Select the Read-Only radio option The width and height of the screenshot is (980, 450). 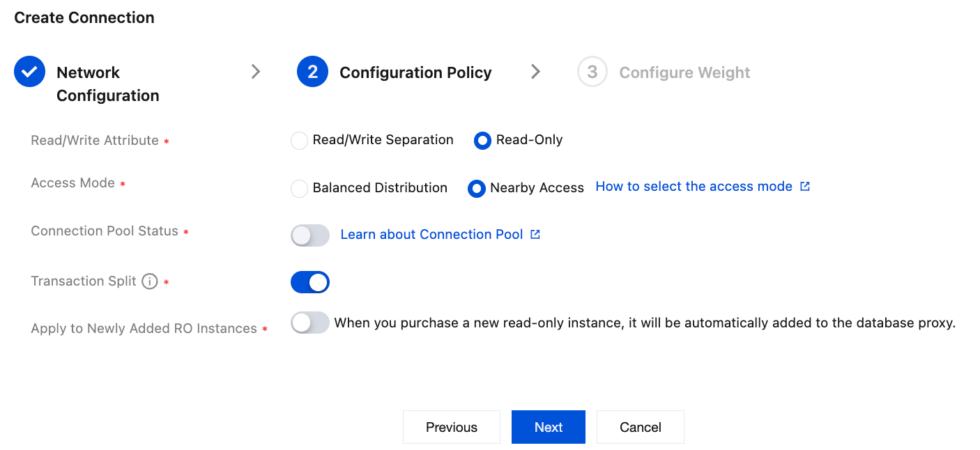tap(482, 141)
